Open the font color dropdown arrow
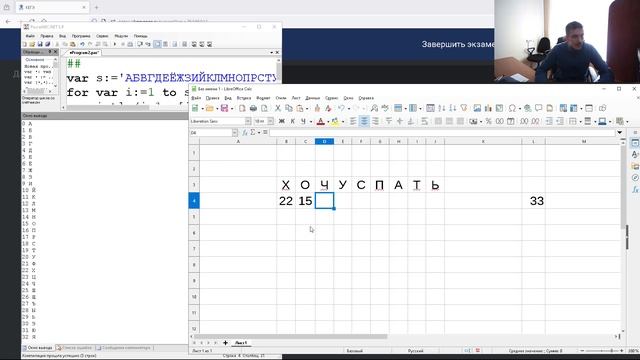Image resolution: width=640 pixels, height=360 pixels. tap(327, 122)
